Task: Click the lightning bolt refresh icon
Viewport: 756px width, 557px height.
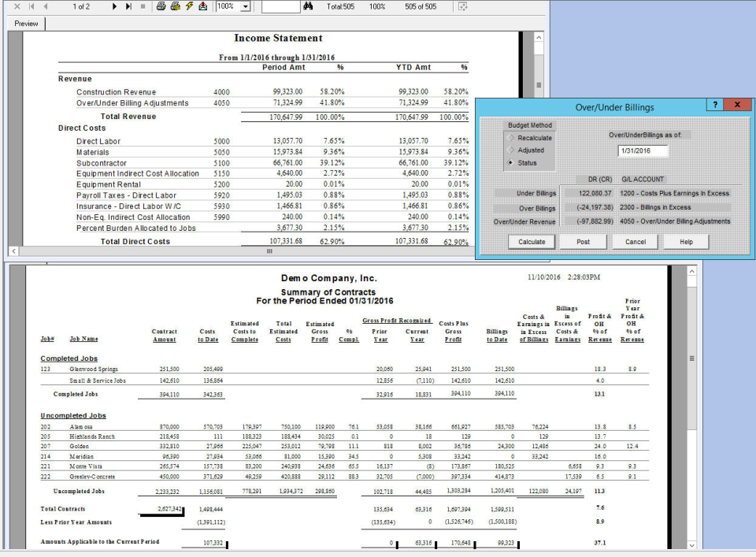Action: pyautogui.click(x=189, y=6)
